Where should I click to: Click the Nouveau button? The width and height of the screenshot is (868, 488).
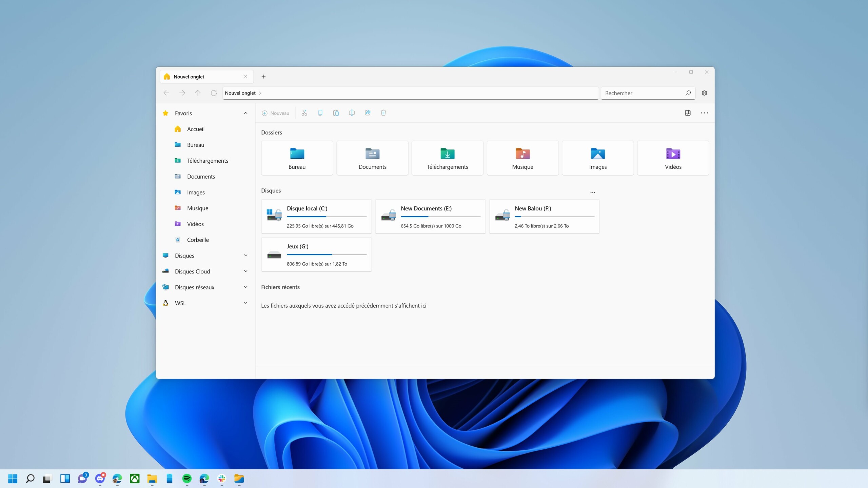[x=275, y=113]
